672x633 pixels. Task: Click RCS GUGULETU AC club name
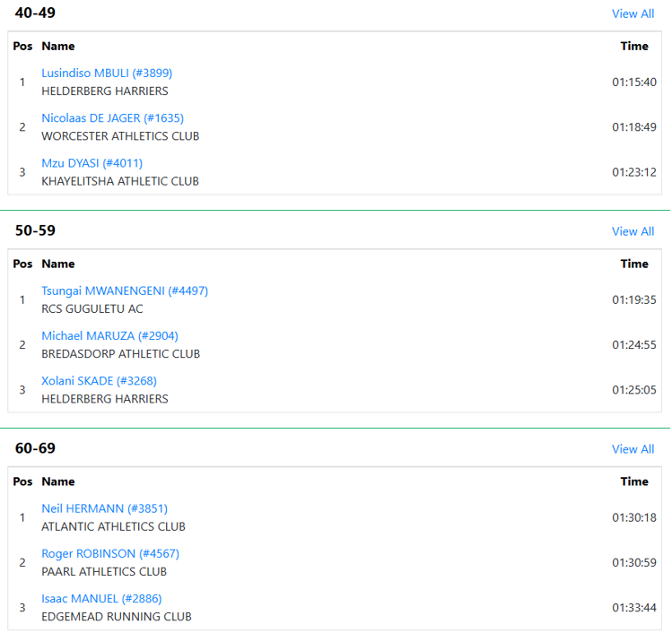pos(92,308)
